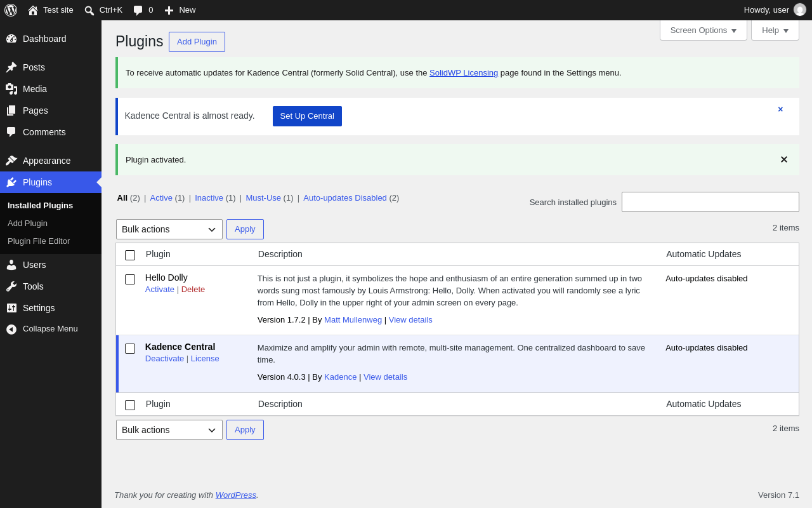Click the Posts pushpin icon
This screenshot has width=812, height=508.
point(11,67)
